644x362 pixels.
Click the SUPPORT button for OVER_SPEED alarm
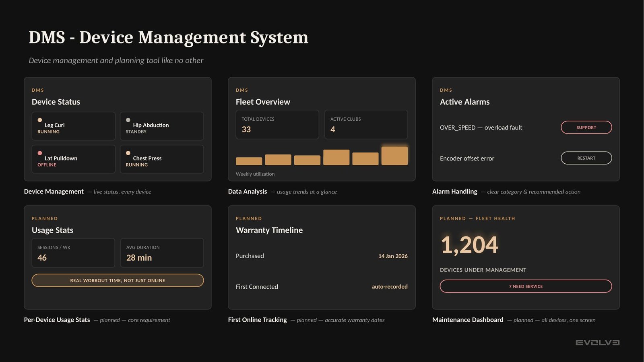(x=586, y=128)
